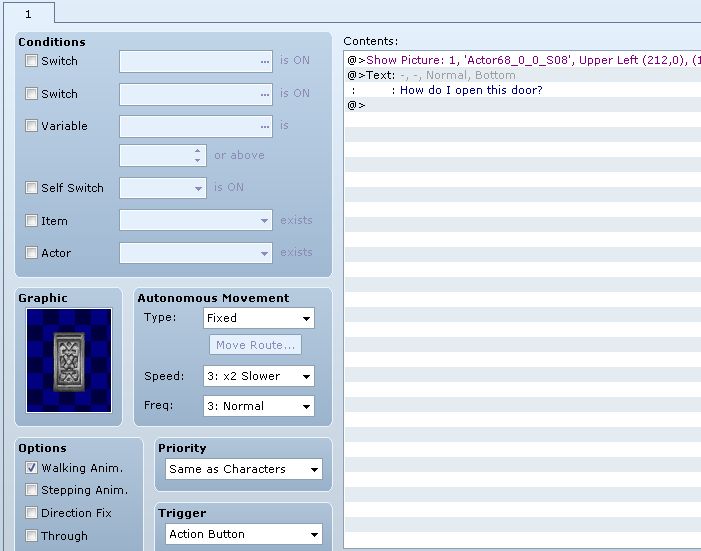Check the Stepping Anim. option
This screenshot has height=551, width=701.
pos(31,490)
